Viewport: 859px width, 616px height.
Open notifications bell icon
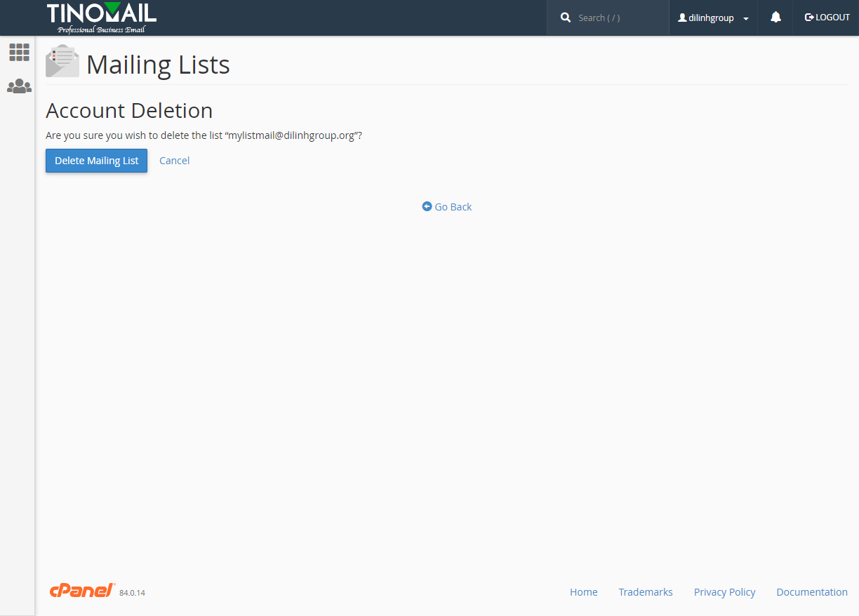tap(775, 18)
